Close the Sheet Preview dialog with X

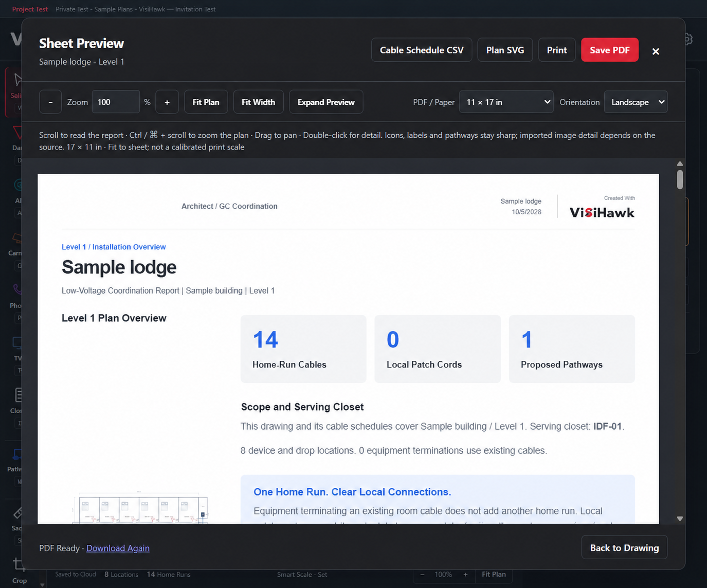[x=656, y=51]
